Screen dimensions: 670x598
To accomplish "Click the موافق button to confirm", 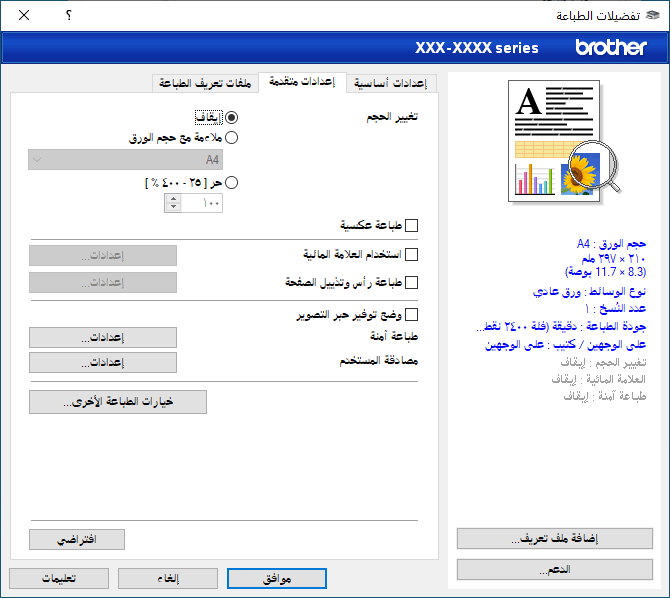I will (276, 578).
